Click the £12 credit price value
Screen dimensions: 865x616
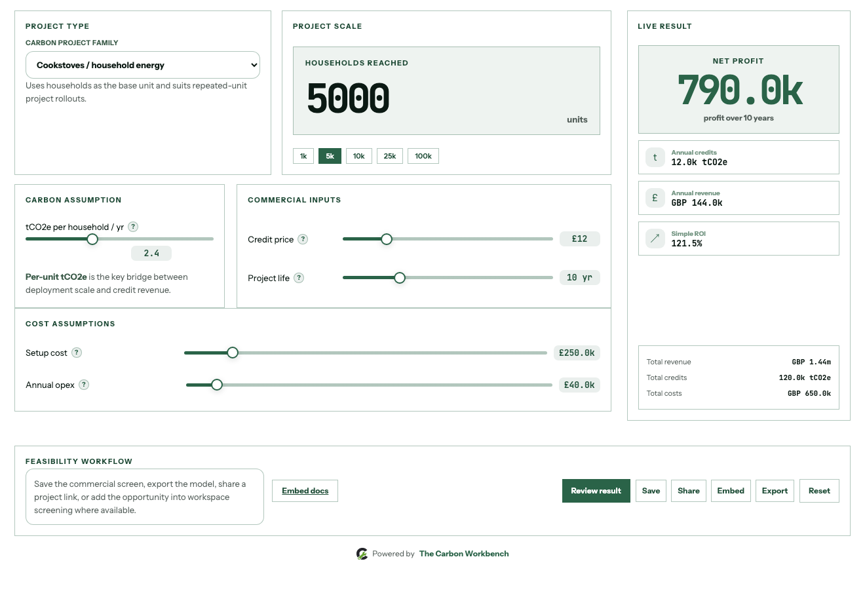tap(580, 239)
